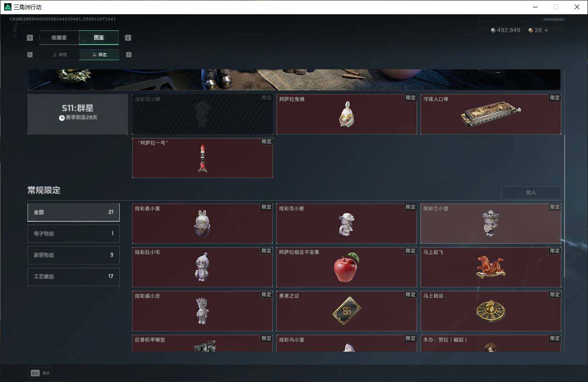Select the 马上起飞 horse statue card
The width and height of the screenshot is (588, 382).
coord(491,267)
